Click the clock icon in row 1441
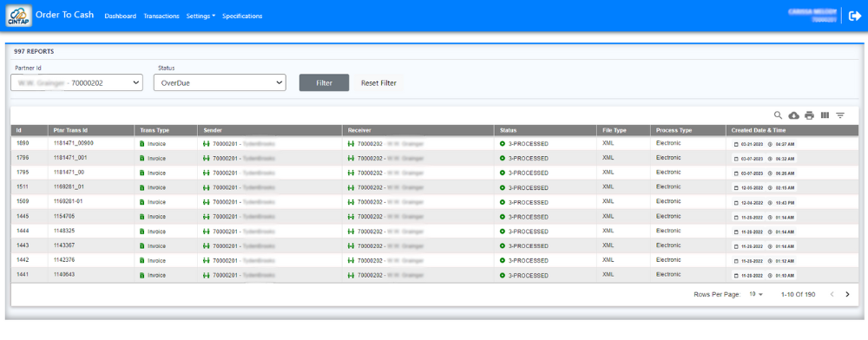Screen dimensions: 868x340 click(x=770, y=275)
